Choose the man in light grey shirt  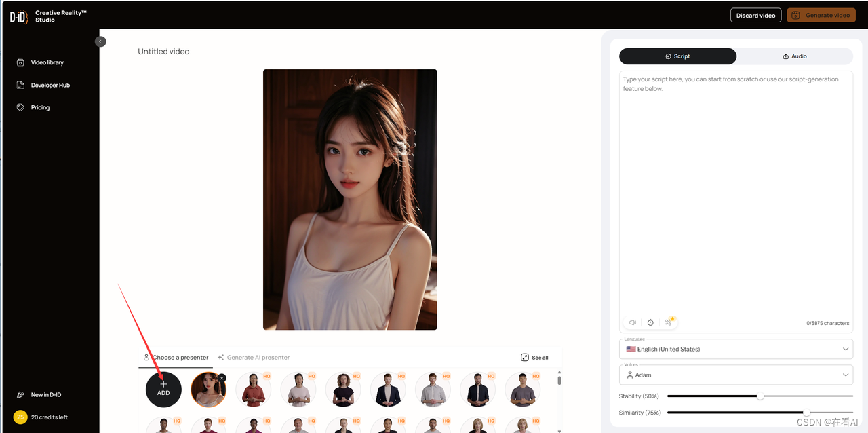tap(433, 390)
